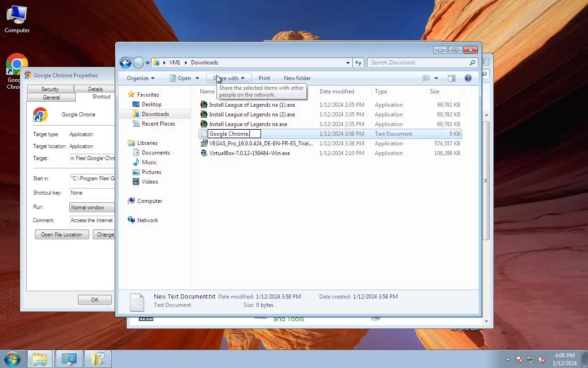Screen dimensions: 588x368
Task: Select Downloads in the navigation pane
Action: click(x=155, y=114)
